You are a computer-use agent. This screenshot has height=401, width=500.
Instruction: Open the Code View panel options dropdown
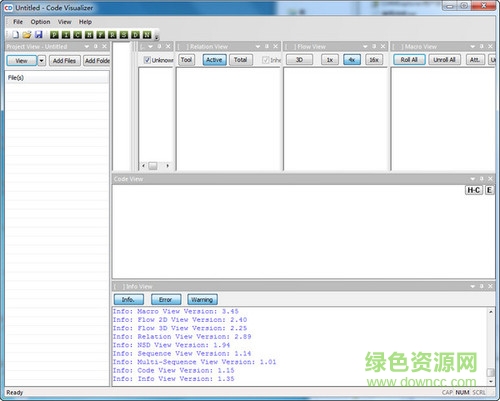click(x=473, y=179)
